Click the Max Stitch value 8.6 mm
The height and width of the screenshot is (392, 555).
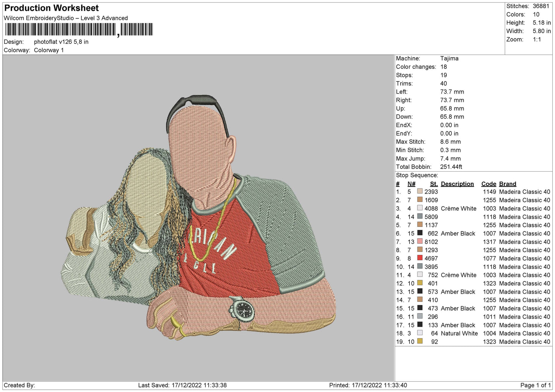click(451, 142)
